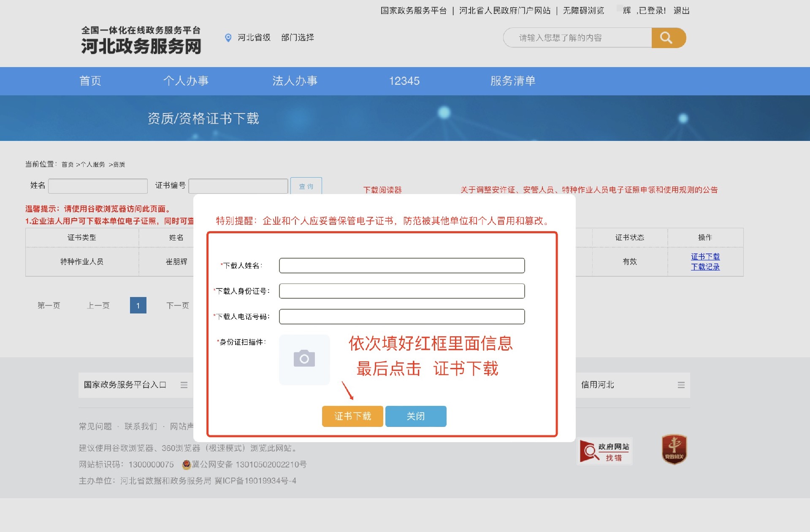Screen dimensions: 810x532
Task: Open 河北省人民政府门户网站 link
Action: coord(505,11)
